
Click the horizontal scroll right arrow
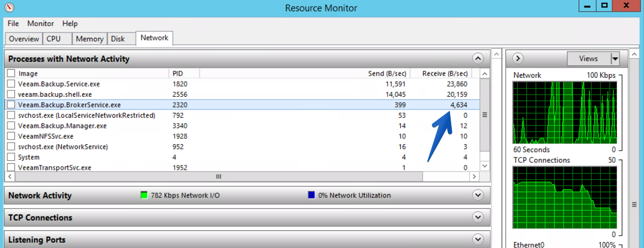coord(476,176)
